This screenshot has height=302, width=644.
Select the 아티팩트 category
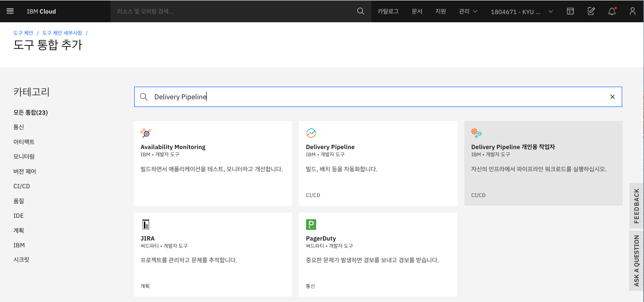click(24, 142)
